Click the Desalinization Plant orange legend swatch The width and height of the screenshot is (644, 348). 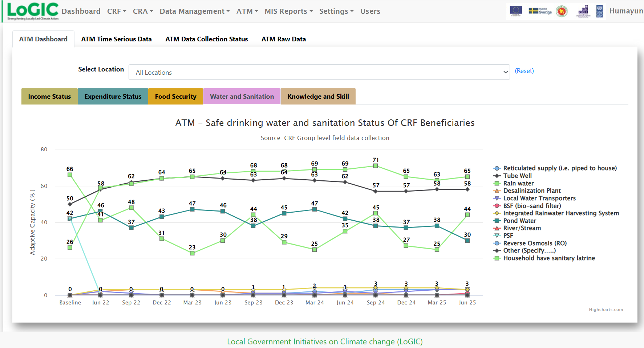(x=497, y=191)
